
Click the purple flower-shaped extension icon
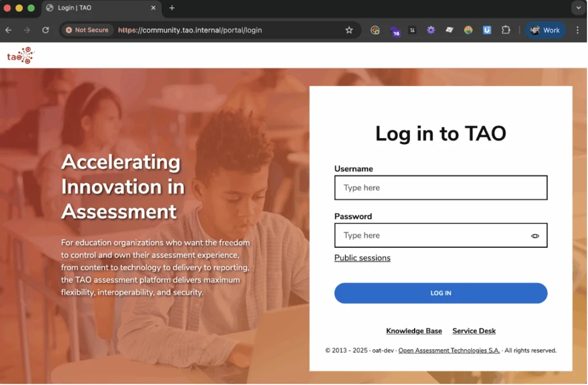coord(431,30)
